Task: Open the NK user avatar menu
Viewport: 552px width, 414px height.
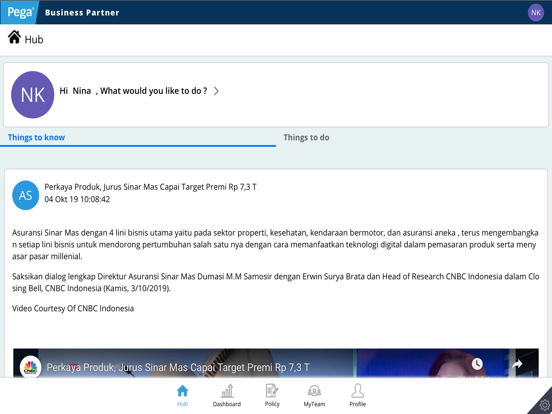Action: pos(535,13)
